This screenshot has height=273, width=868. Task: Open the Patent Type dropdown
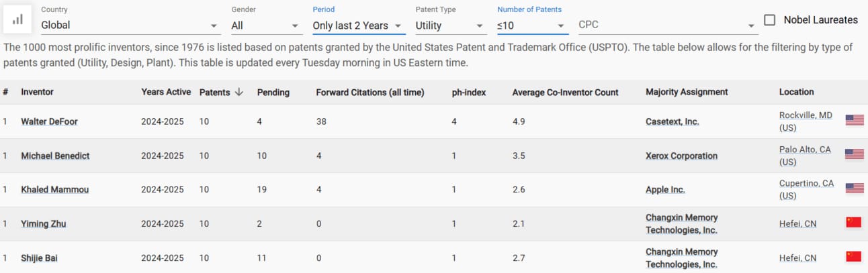tap(449, 25)
